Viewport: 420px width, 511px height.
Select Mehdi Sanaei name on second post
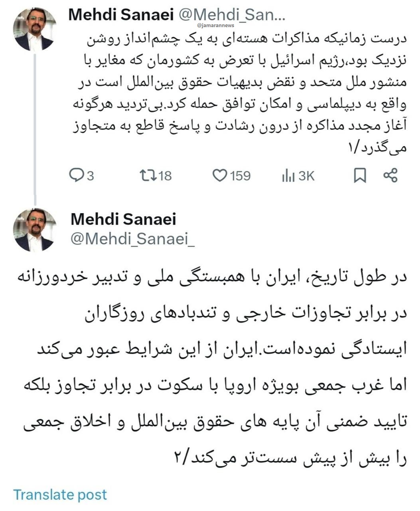[123, 219]
